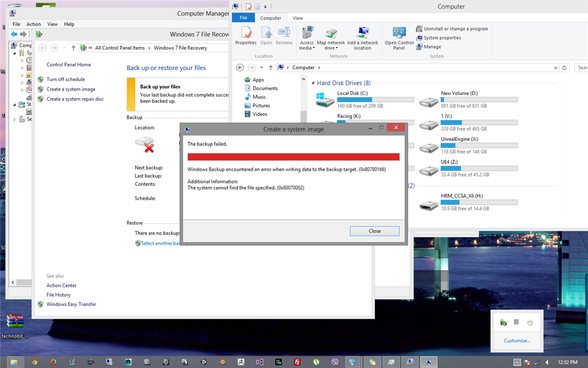The height and width of the screenshot is (368, 588).
Task: Click forward arrow in Computer Management toolbar
Action: coord(23,34)
